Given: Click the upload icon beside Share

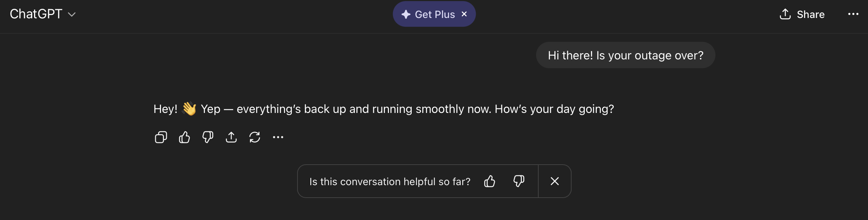Looking at the screenshot, I should tap(785, 14).
